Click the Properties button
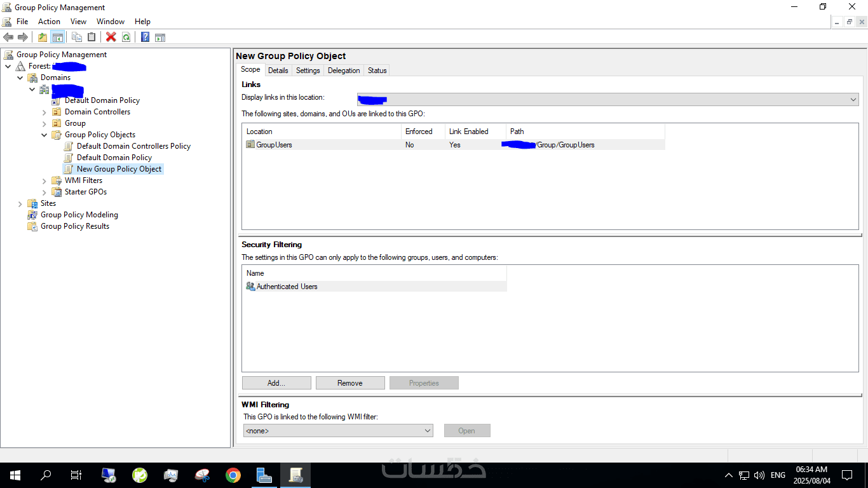 coord(424,383)
